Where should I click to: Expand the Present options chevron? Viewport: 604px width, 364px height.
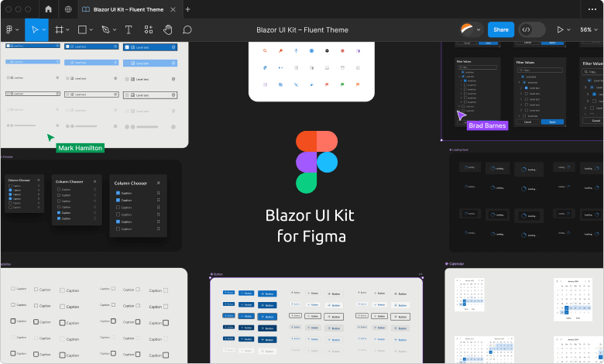(x=568, y=29)
